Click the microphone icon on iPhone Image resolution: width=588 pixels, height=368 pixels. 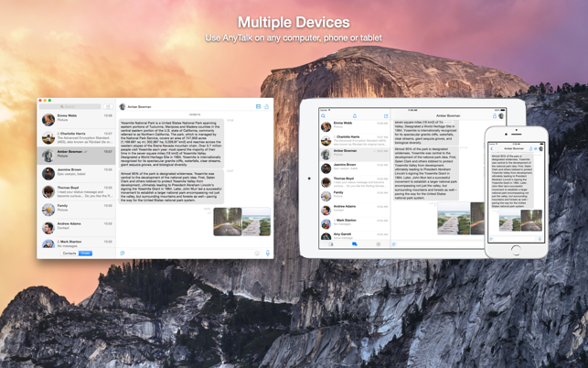[x=540, y=239]
